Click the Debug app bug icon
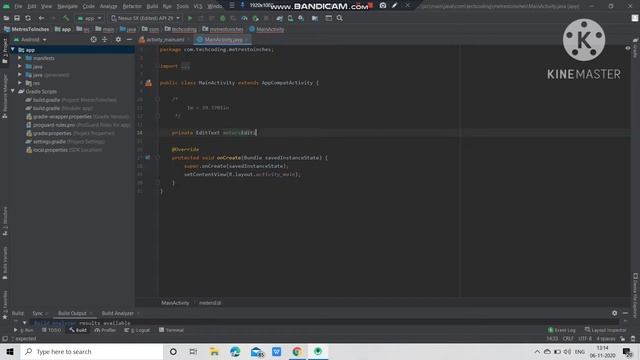 tap(222, 18)
